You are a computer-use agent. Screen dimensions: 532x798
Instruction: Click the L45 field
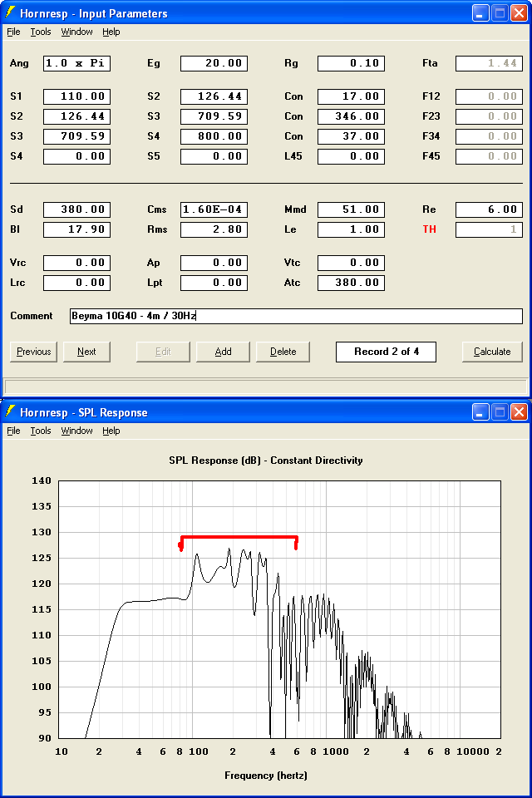pyautogui.click(x=352, y=156)
